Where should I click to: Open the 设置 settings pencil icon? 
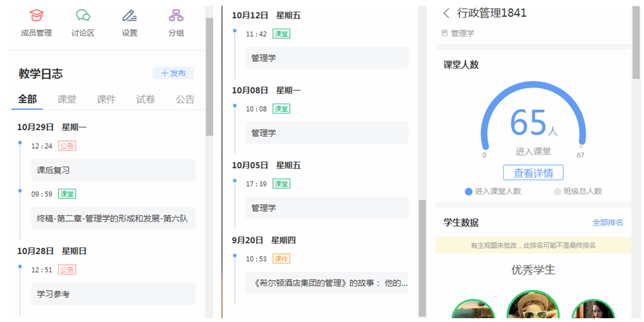(130, 16)
